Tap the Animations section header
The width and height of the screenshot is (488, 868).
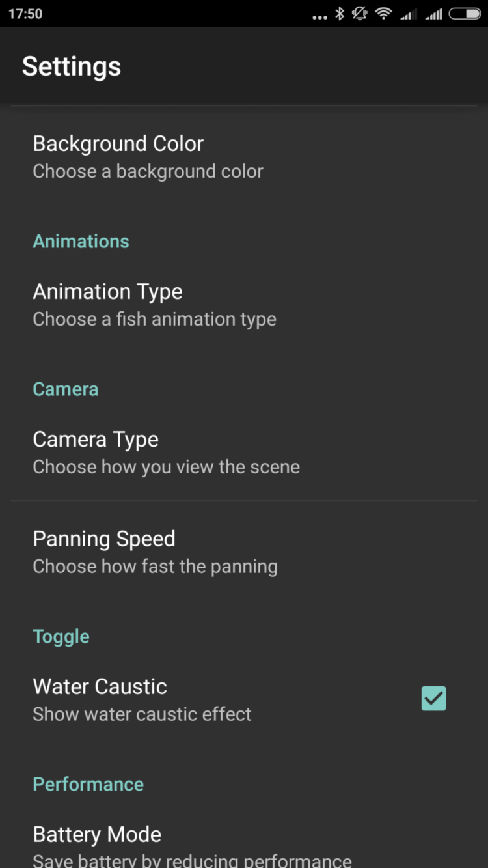coord(81,241)
